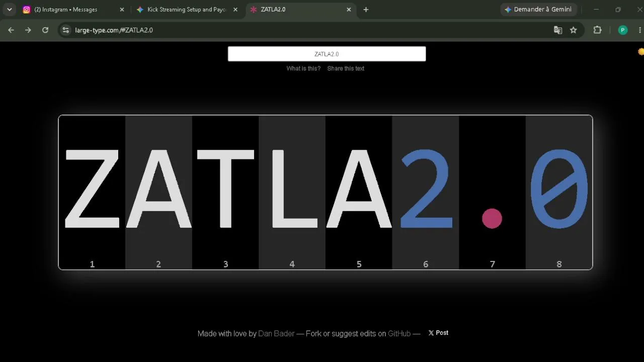This screenshot has width=644, height=362.
Task: Click the Demander à Gemini button
Action: coord(538,10)
